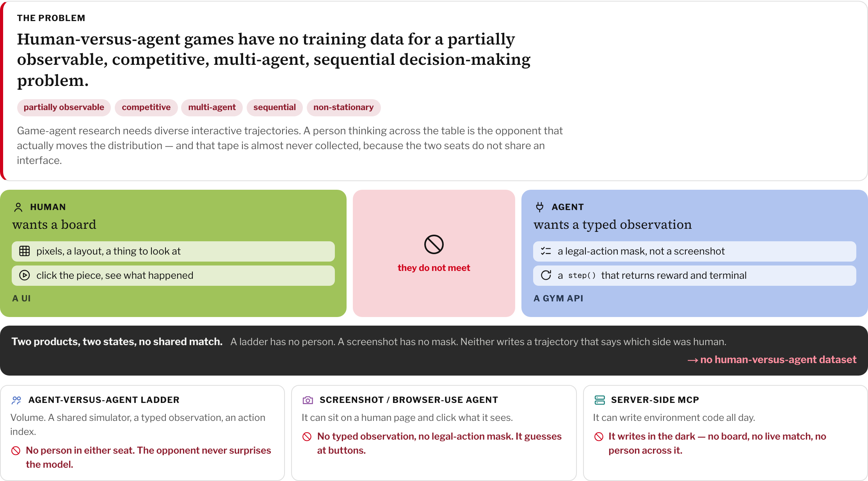Click the refresh icon beside 'a step()'
Image resolution: width=868 pixels, height=481 pixels.
(x=546, y=275)
